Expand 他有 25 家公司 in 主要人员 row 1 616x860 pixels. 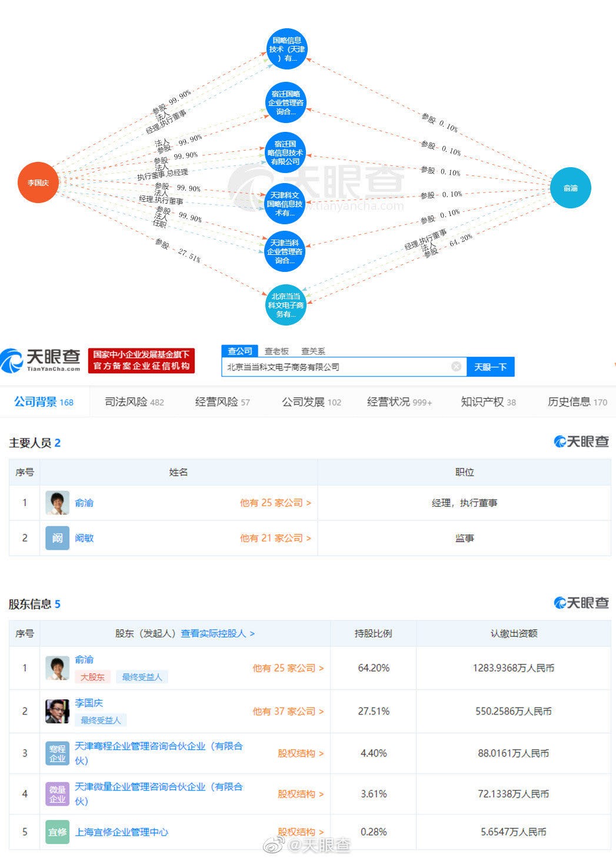275,503
